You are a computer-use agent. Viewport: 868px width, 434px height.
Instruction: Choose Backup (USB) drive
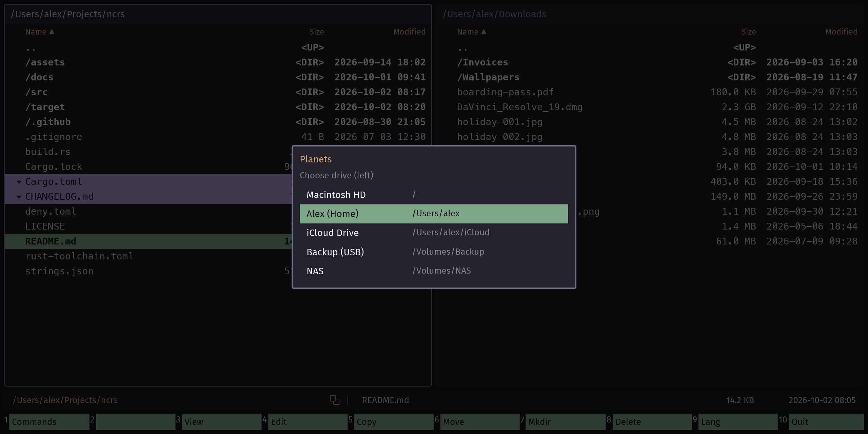(434, 252)
